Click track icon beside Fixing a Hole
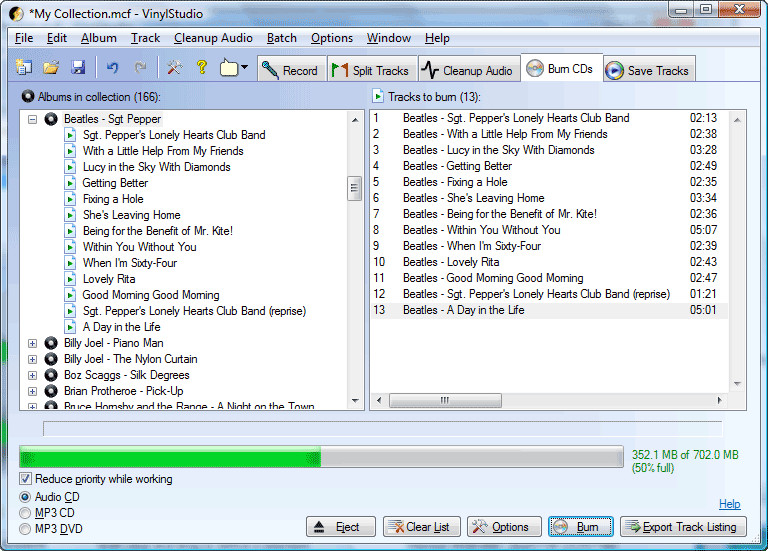Image resolution: width=768 pixels, height=551 pixels. click(x=70, y=199)
